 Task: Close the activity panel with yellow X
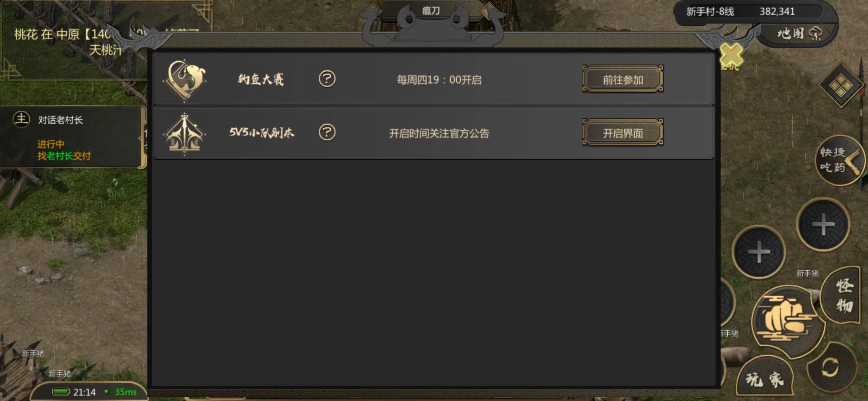(x=731, y=55)
